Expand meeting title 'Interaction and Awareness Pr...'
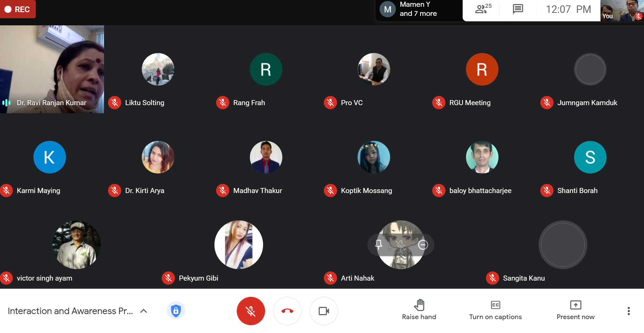This screenshot has height=333, width=644. click(70, 311)
